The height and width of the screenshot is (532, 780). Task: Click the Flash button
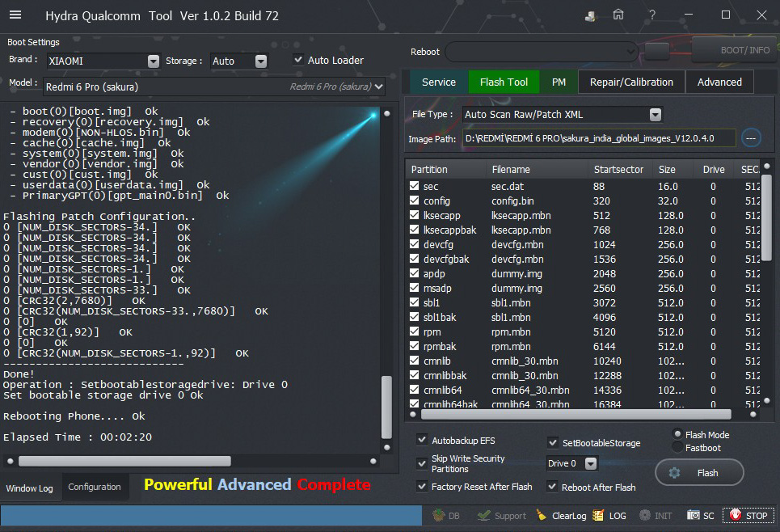[699, 473]
